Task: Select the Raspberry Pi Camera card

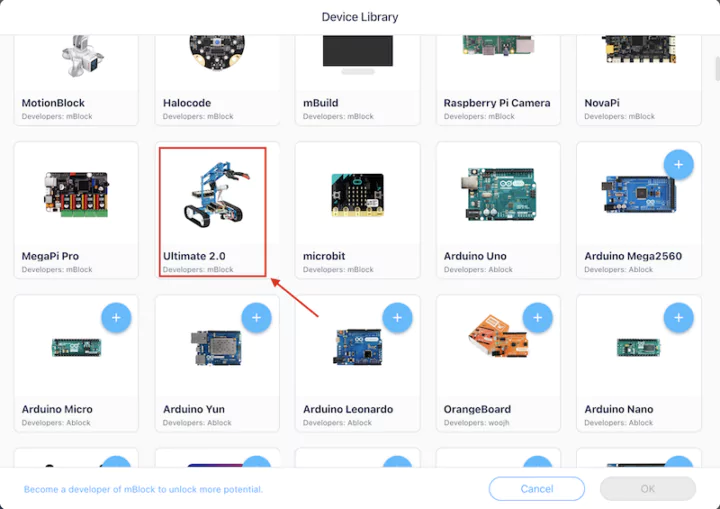Action: 498,80
